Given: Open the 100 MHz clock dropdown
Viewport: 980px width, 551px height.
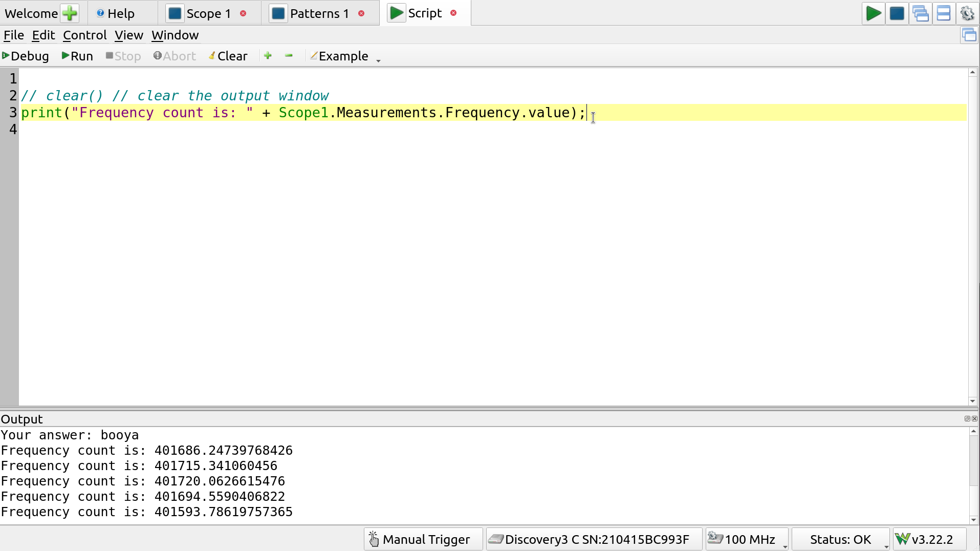Looking at the screenshot, I should [785, 546].
